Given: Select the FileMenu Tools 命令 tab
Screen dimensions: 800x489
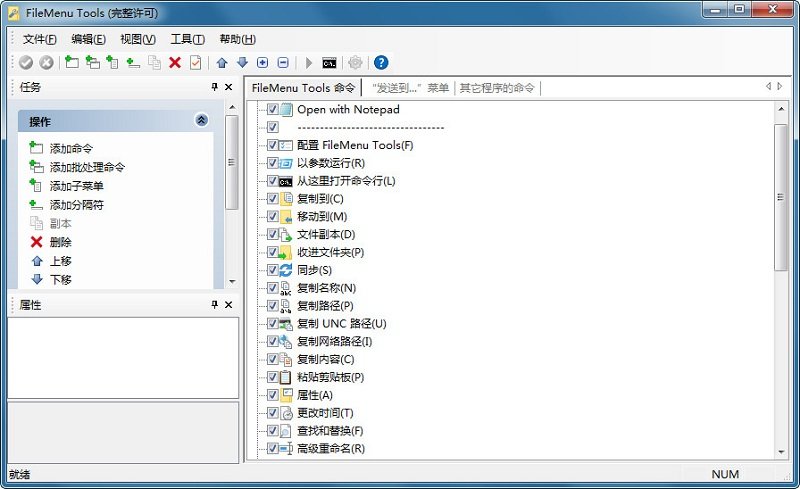Looking at the screenshot, I should pos(303,88).
